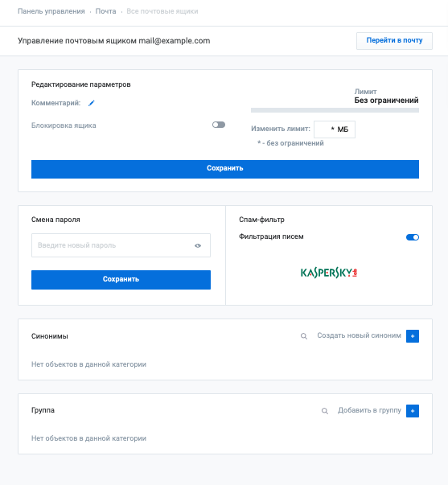Screen dimensions: 448x485
Task: Click the Изменить лимит МБ input
Action: click(x=335, y=129)
